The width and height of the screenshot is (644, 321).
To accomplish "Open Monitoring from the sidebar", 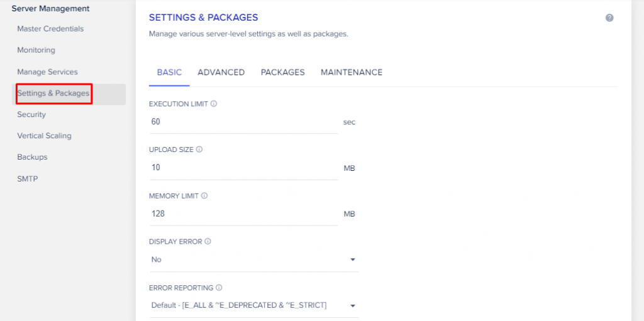I will (36, 50).
